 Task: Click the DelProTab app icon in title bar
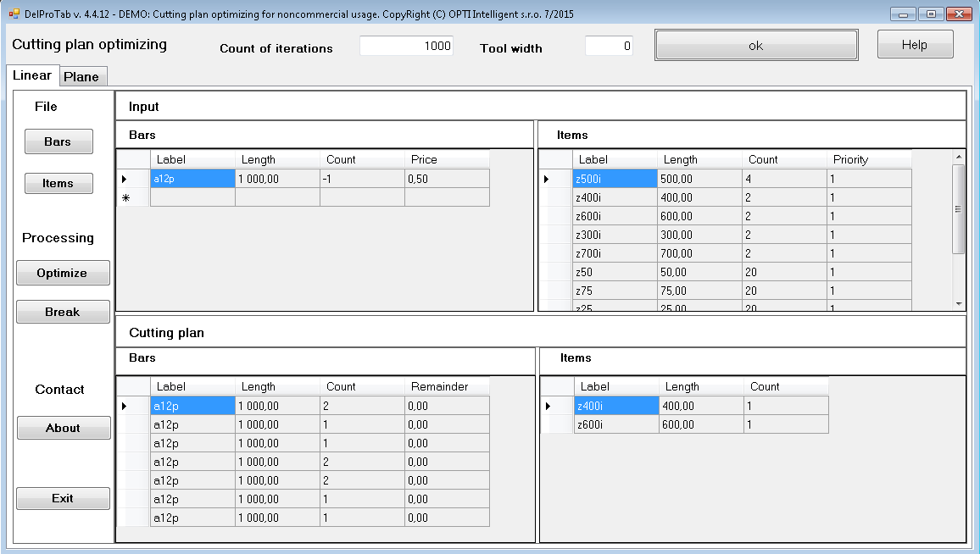14,13
